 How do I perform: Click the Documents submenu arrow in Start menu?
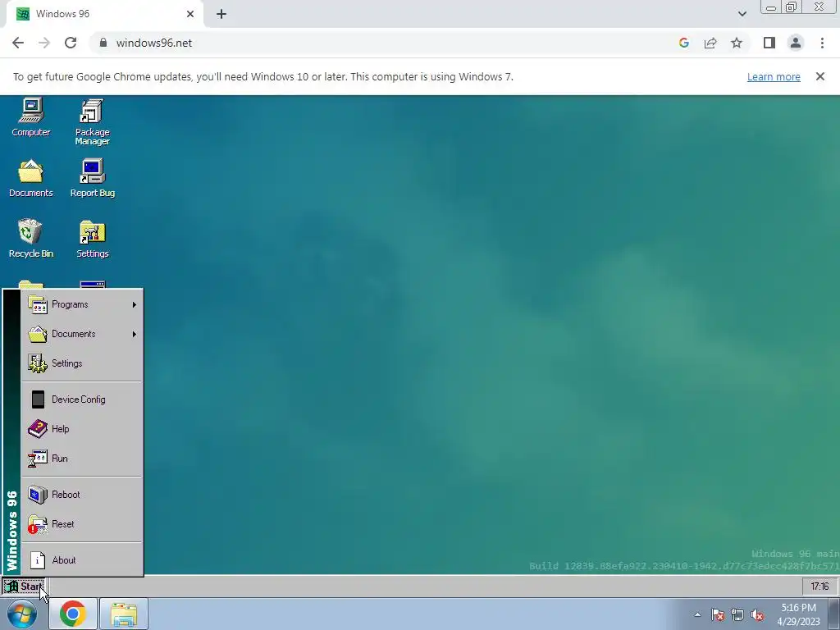click(134, 335)
